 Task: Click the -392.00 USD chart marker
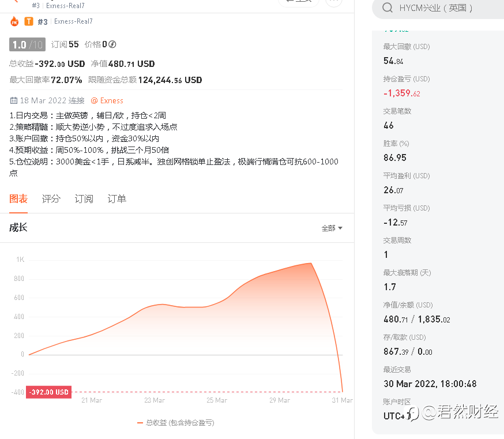coord(48,392)
